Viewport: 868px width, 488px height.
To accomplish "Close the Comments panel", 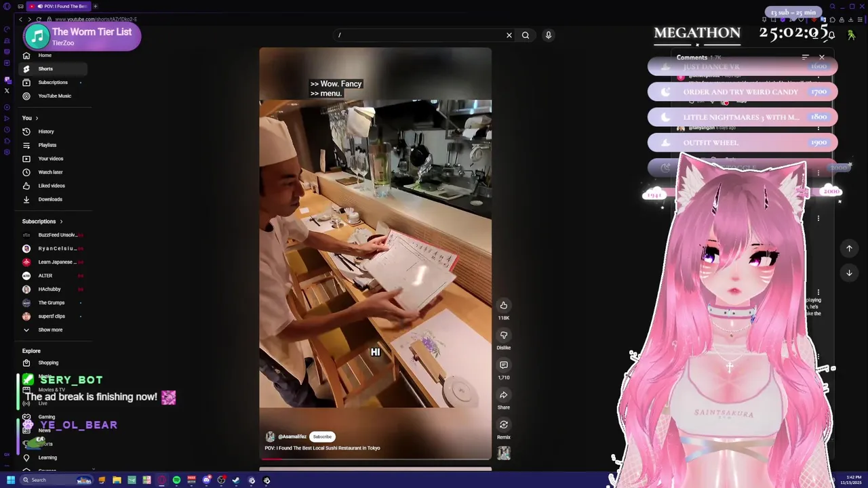I will click(x=822, y=58).
